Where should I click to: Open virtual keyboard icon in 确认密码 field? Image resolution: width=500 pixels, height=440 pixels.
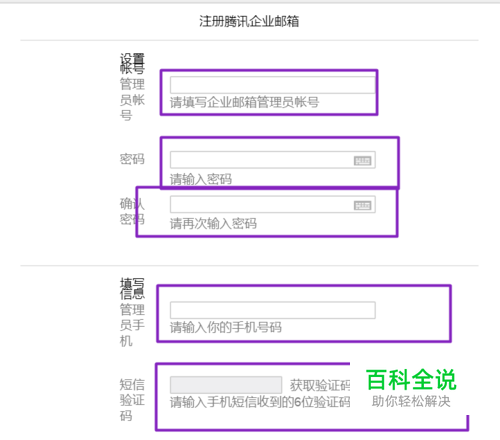(362, 205)
